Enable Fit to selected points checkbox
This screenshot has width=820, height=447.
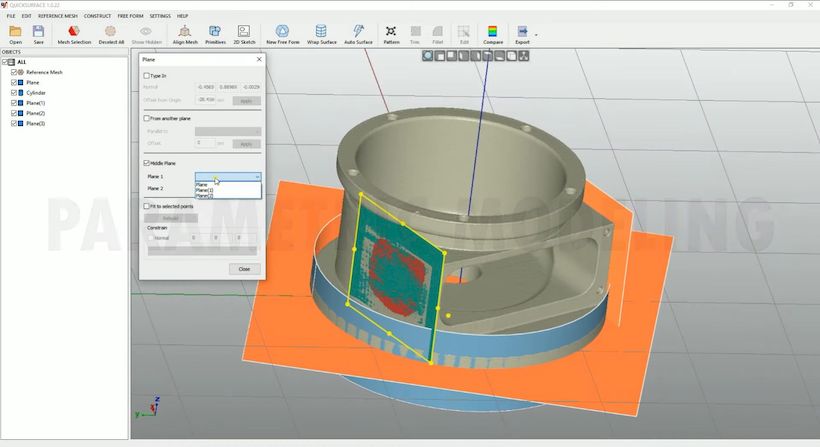(x=146, y=207)
